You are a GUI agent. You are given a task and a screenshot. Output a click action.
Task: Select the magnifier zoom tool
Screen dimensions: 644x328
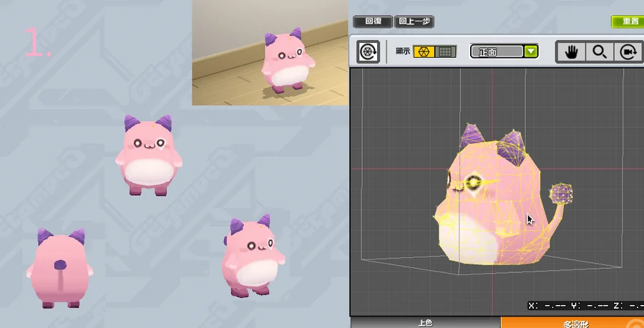pyautogui.click(x=600, y=52)
